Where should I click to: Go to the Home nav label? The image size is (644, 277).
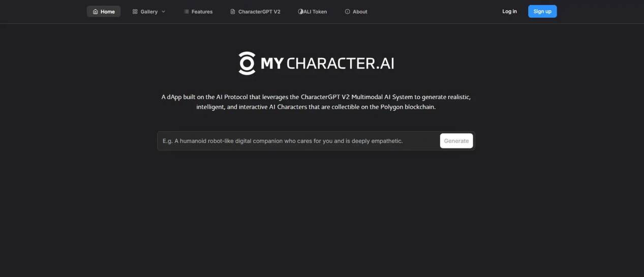(108, 12)
